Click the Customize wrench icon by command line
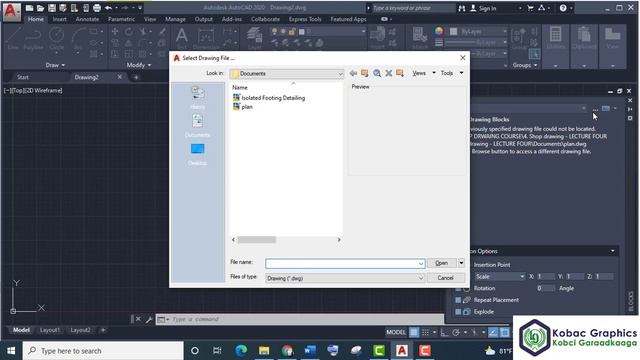 [149, 319]
